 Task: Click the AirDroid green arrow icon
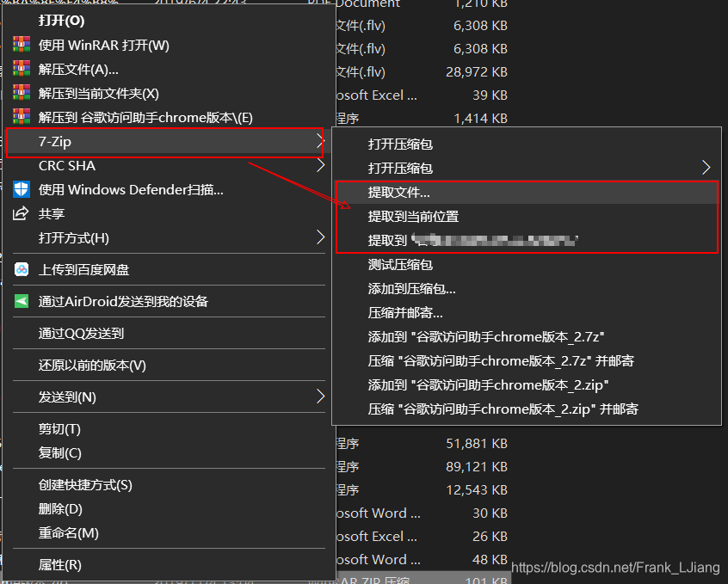(22, 301)
